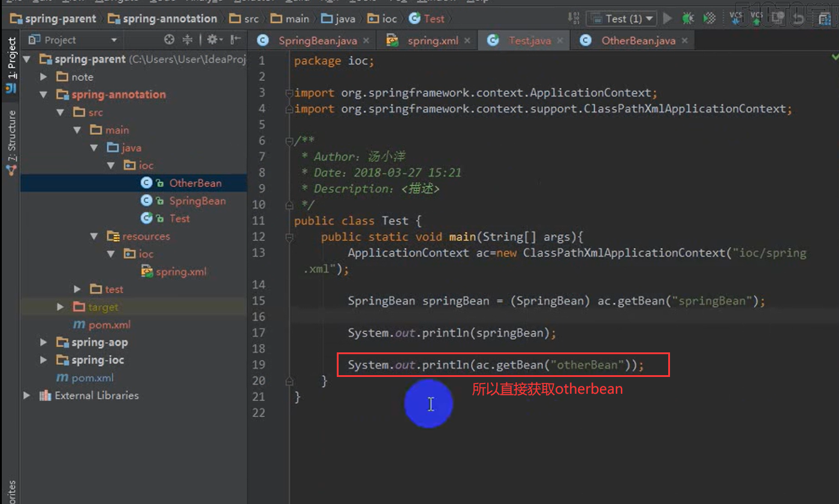
Task: Click "public class Test {" declaration
Action: (x=358, y=221)
